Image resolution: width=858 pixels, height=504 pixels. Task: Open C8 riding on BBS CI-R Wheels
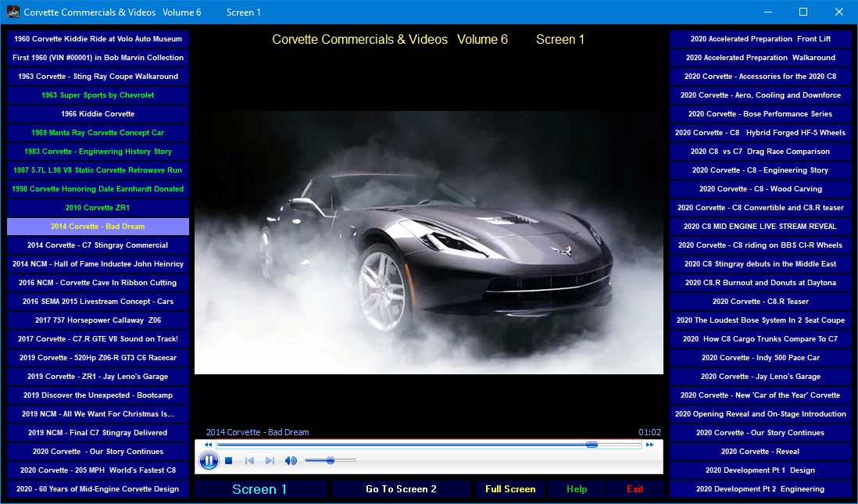click(760, 245)
